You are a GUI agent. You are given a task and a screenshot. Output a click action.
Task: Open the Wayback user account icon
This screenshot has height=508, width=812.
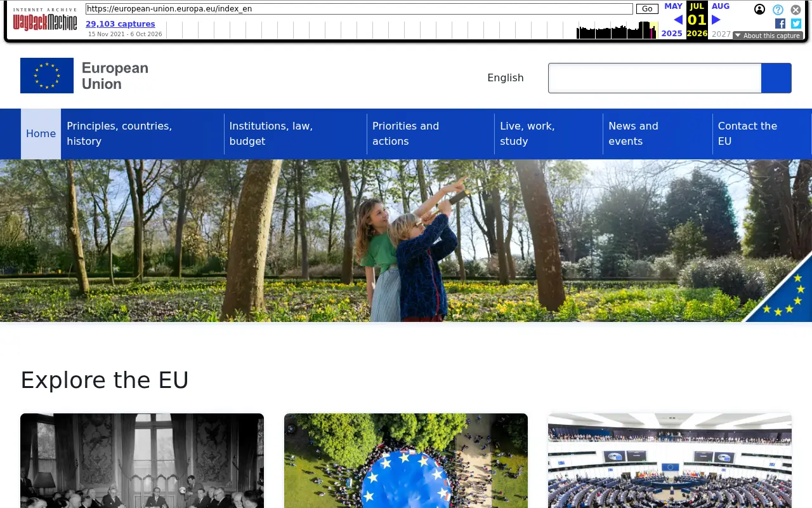pyautogui.click(x=759, y=10)
